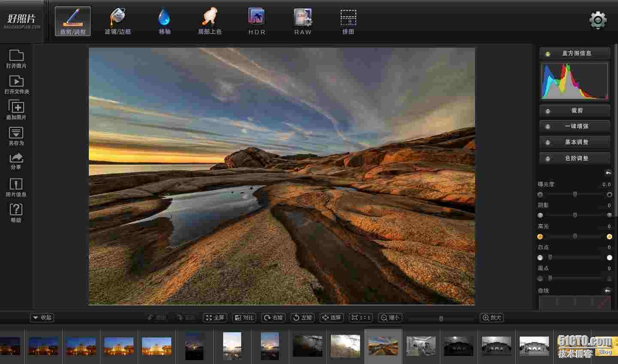Expand the 色阶调整 levels adjustment section
Viewport: 618px width, 364px height.
click(575, 158)
